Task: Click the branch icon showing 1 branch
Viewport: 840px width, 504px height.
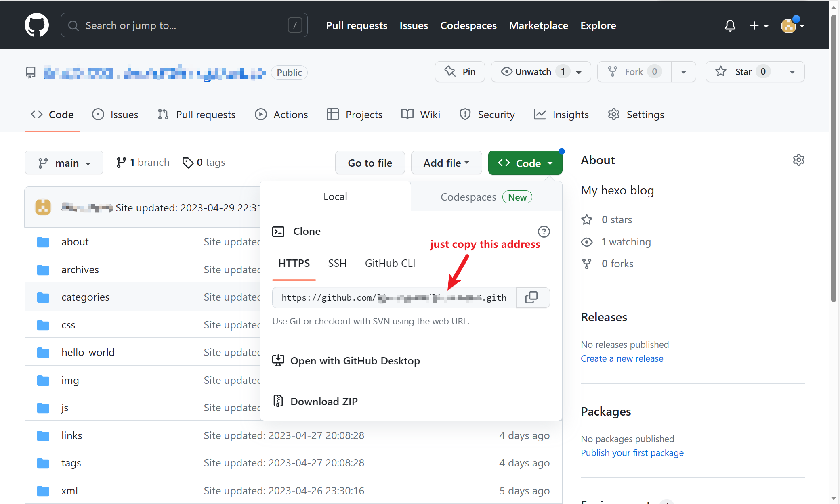Action: pos(122,162)
